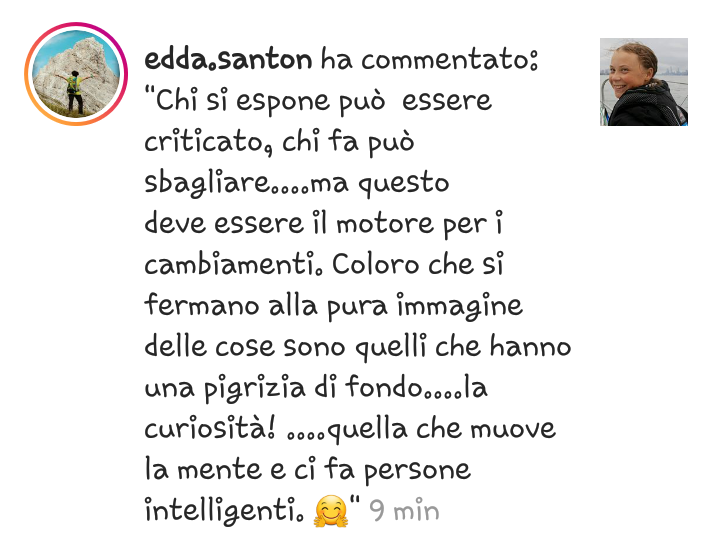The width and height of the screenshot is (720, 554).
Task: Click the word 'curiosità!' in comment
Action: pyautogui.click(x=211, y=429)
